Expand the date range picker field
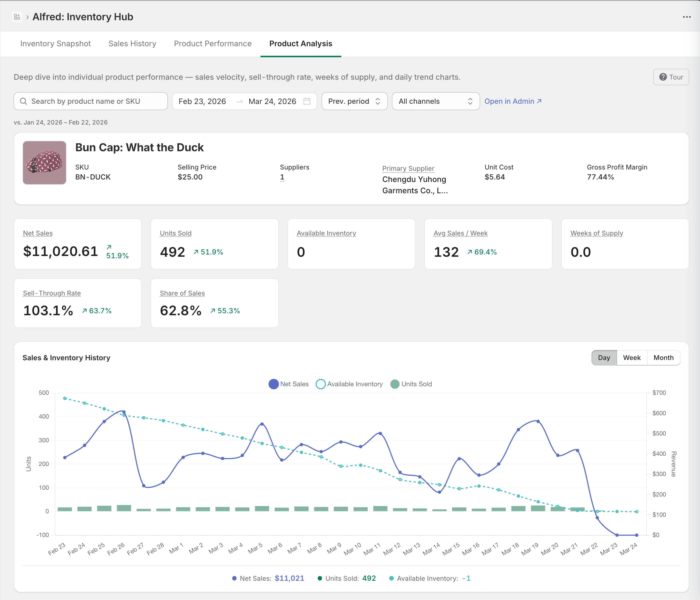The image size is (700, 600). [244, 101]
